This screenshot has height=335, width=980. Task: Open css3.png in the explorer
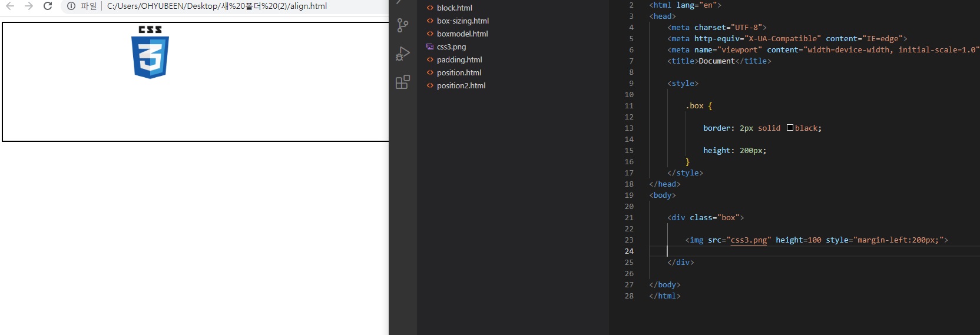pyautogui.click(x=451, y=47)
